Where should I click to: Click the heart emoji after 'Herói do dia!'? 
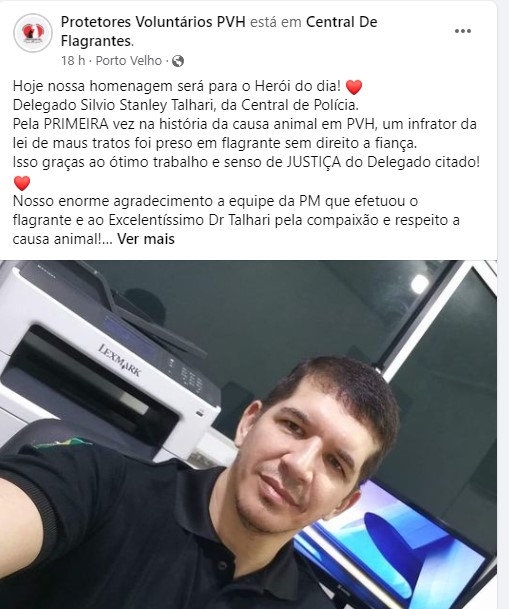[x=353, y=87]
